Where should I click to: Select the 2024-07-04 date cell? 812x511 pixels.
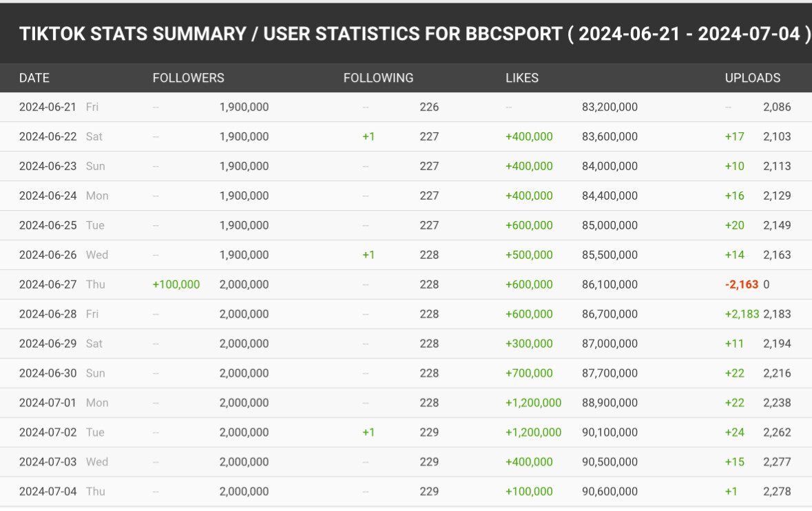coord(48,492)
